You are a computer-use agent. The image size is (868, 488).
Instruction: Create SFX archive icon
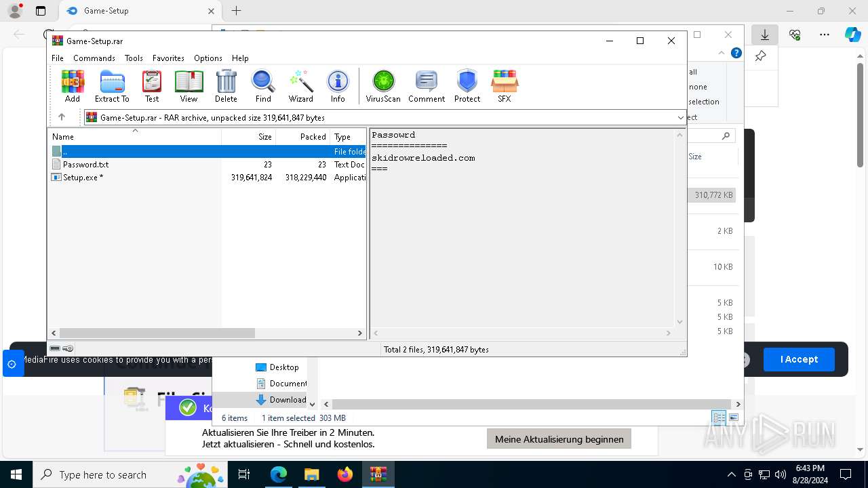click(x=505, y=86)
